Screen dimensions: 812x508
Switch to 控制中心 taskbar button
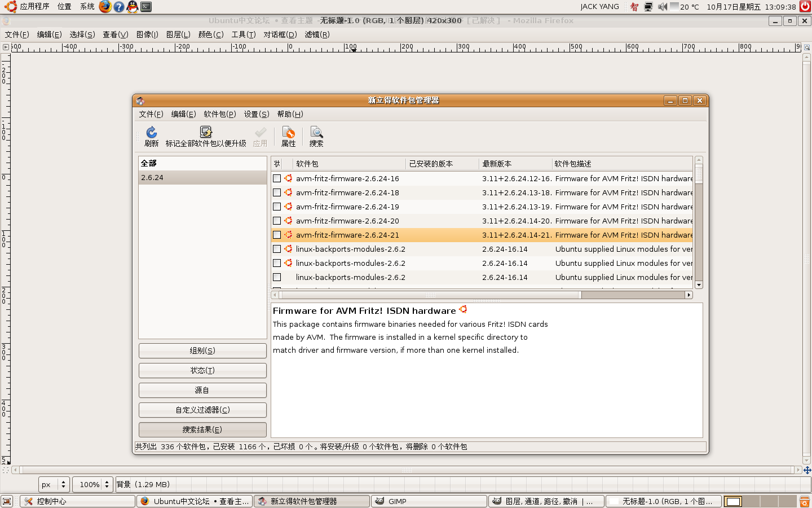pos(78,501)
